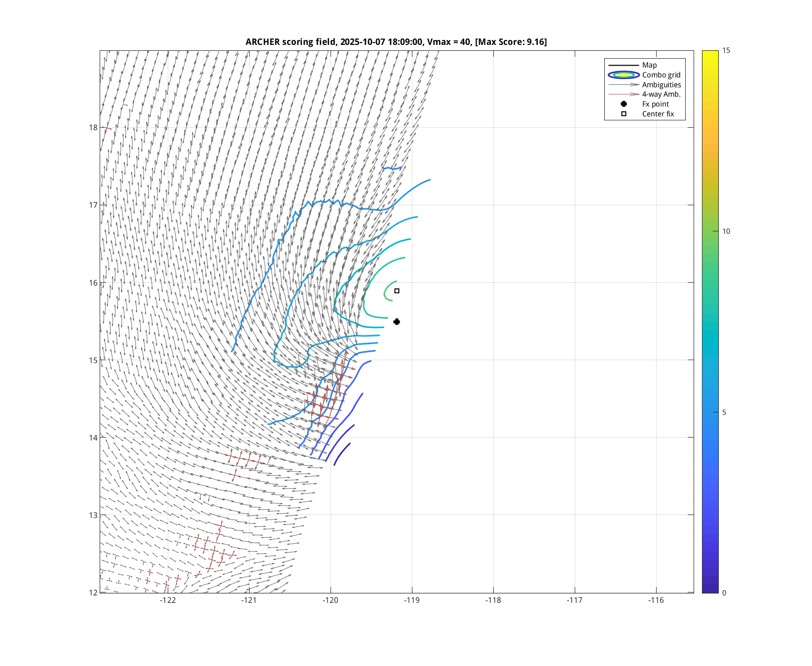Click the x-axis tick label -116
Screen dimensions: 812x666
click(x=656, y=600)
